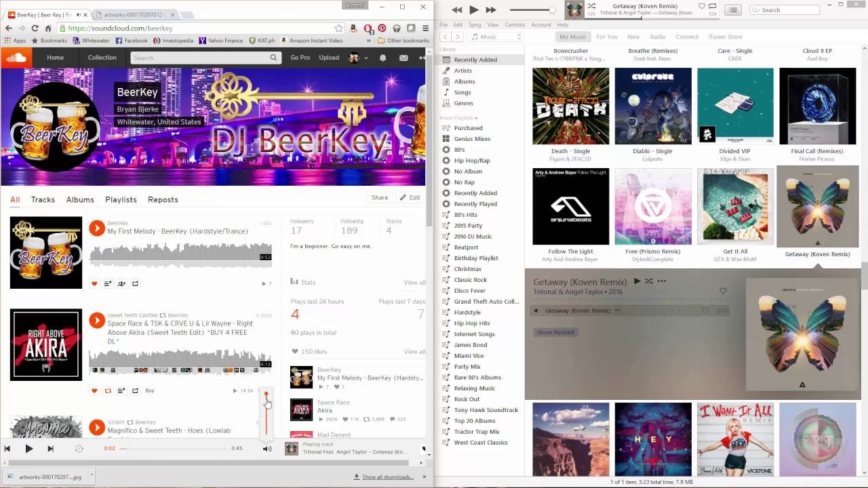The image size is (868, 488).
Task: Toggle repeat in iTunes now playing display
Action: click(x=712, y=6)
